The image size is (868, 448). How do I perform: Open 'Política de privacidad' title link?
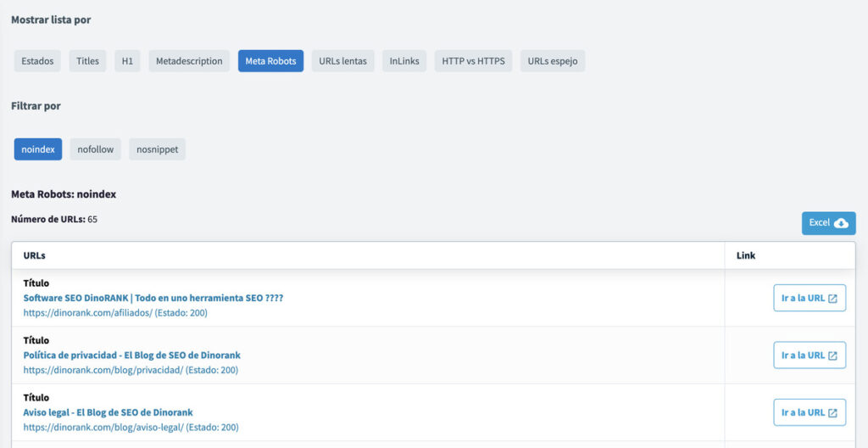tap(131, 355)
